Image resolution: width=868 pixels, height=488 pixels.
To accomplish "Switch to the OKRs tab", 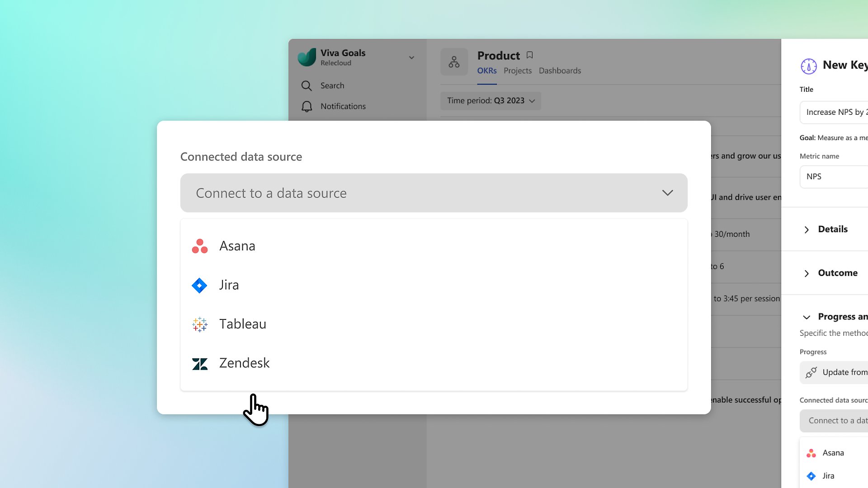I will [x=487, y=70].
